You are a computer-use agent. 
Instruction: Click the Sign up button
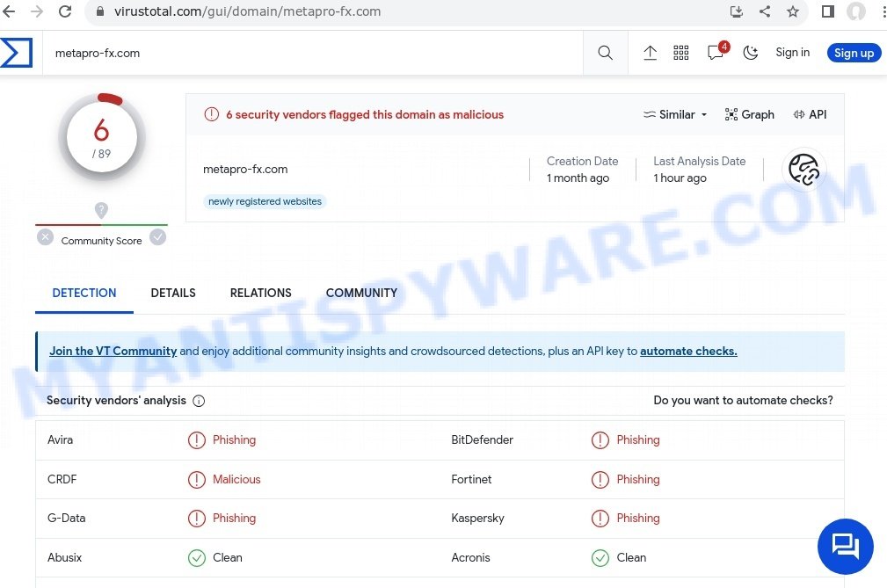854,53
